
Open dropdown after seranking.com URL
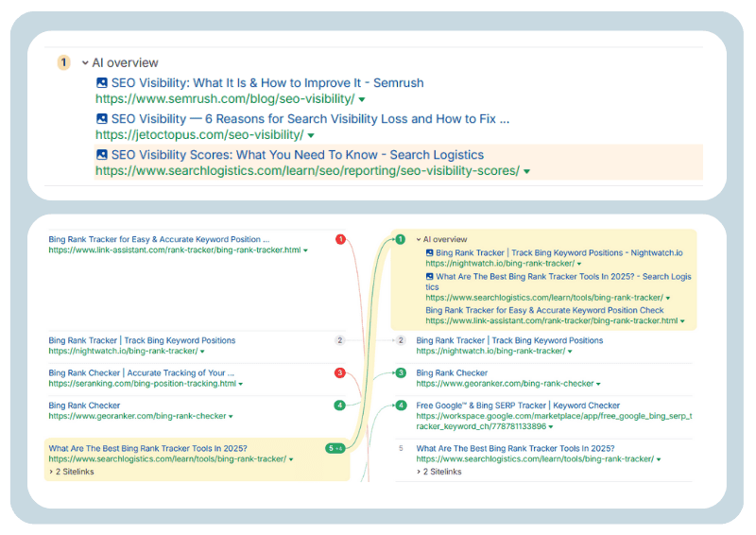click(x=241, y=384)
